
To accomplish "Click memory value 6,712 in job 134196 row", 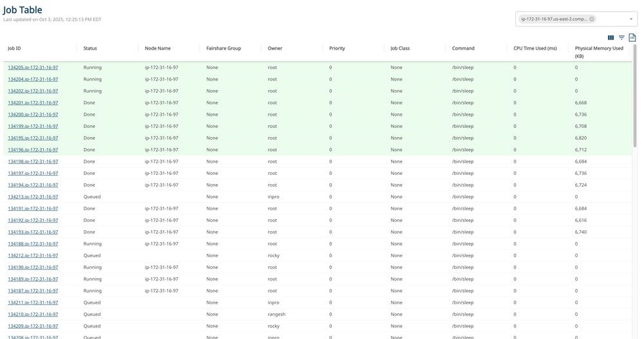I will [x=581, y=150].
